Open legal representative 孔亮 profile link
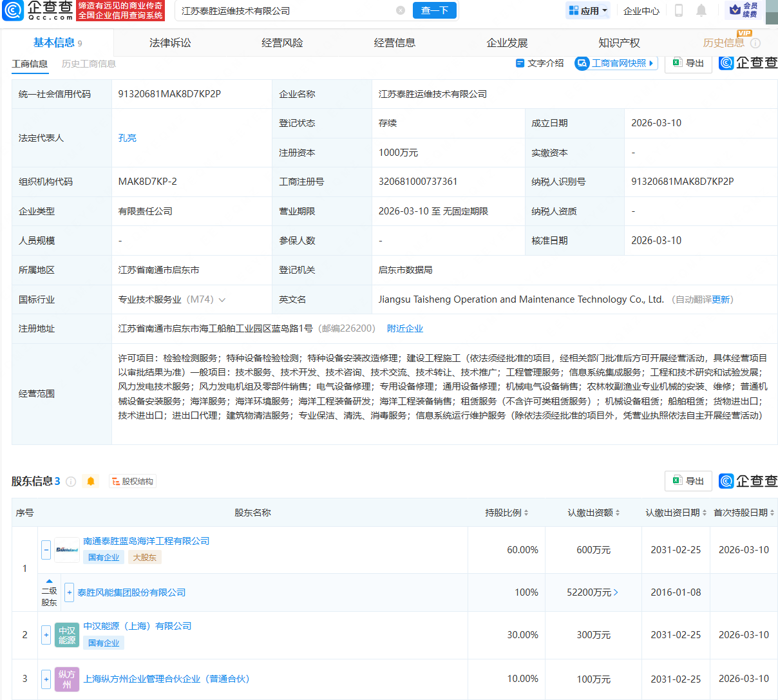 click(x=127, y=138)
